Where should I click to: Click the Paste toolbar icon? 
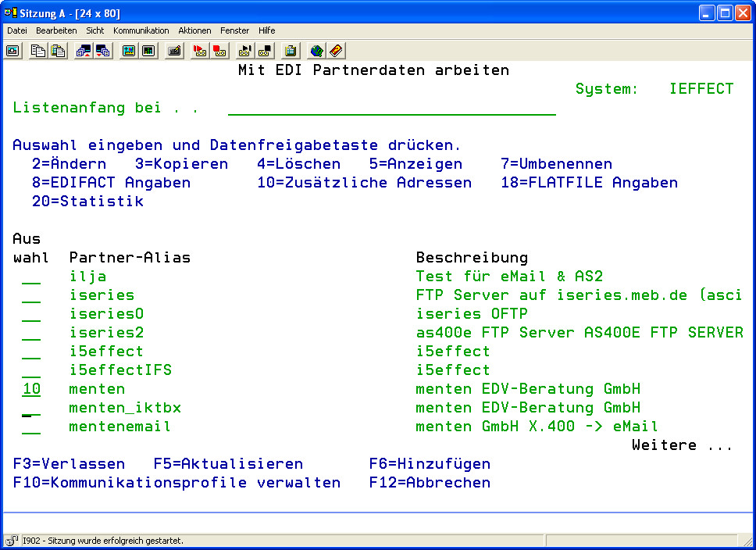pos(57,51)
